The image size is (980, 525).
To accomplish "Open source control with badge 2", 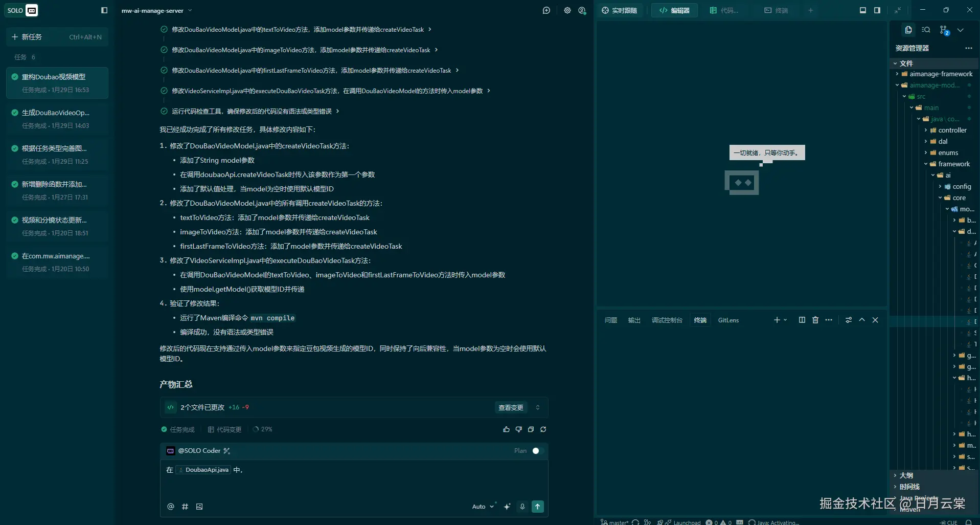I will 944,30.
